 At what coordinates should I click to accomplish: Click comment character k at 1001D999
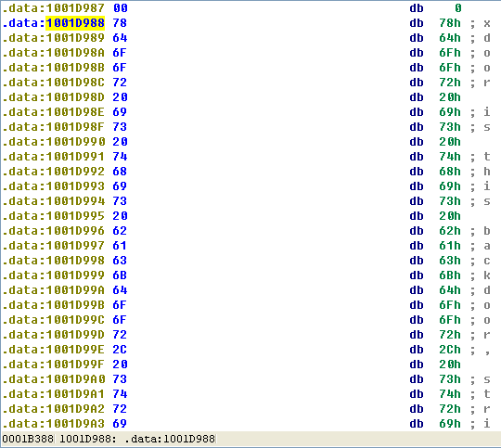[487, 275]
